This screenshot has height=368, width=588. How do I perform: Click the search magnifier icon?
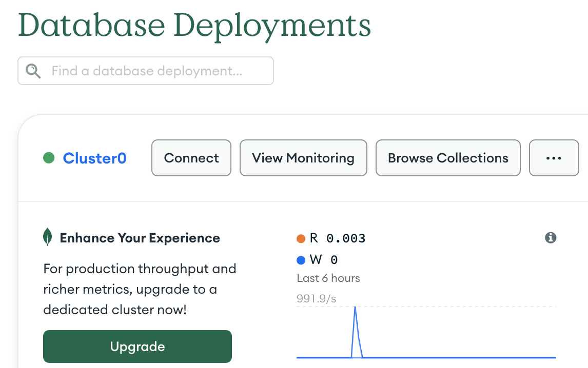click(x=33, y=71)
